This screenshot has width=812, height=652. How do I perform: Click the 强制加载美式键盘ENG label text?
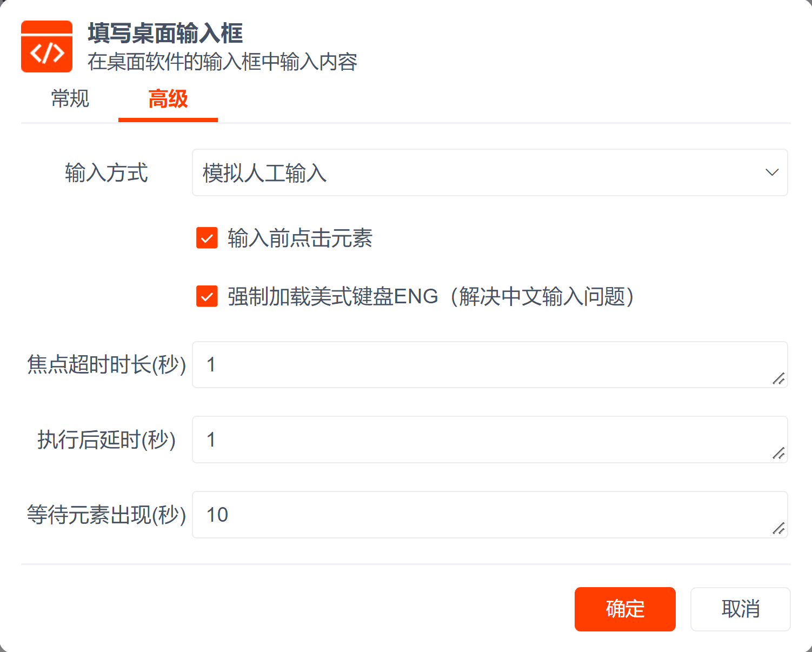(x=430, y=297)
